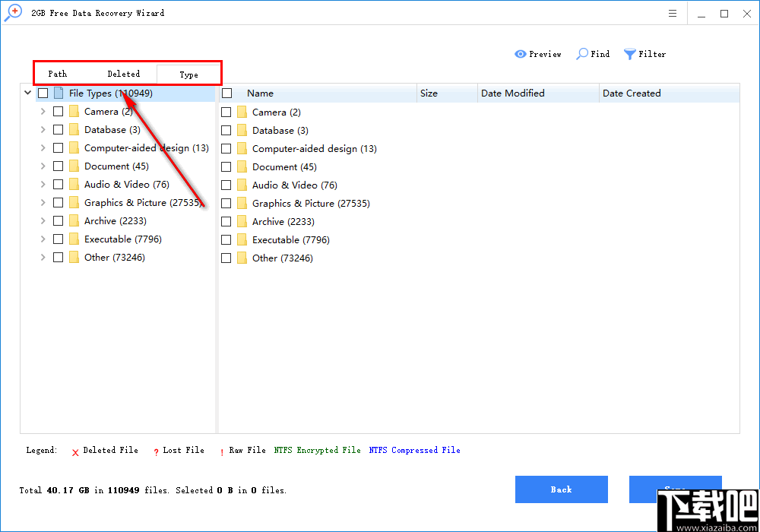This screenshot has width=760, height=532.
Task: Check the Other (73246) item
Action: tap(226, 258)
